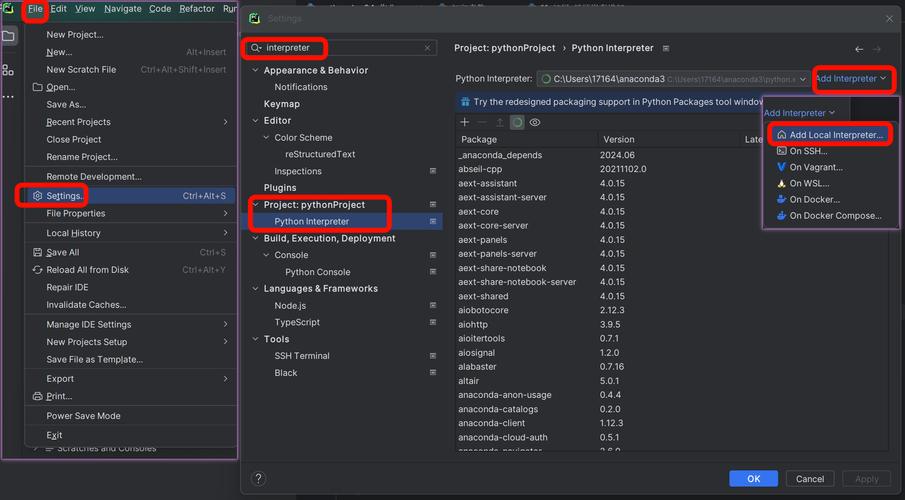The width and height of the screenshot is (905, 500).
Task: Select the anaconda-client package row
Action: [x=670, y=423]
